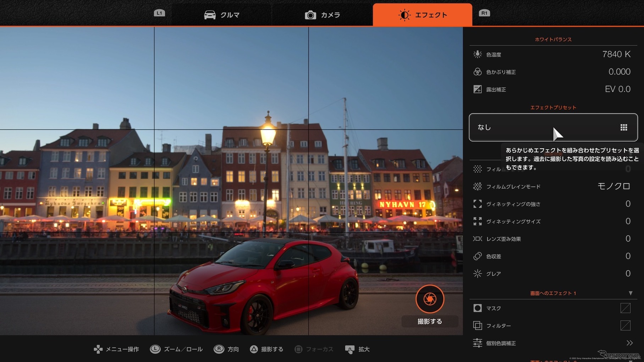Click the R1 shoulder button indicator
The width and height of the screenshot is (644, 362).
(x=484, y=13)
